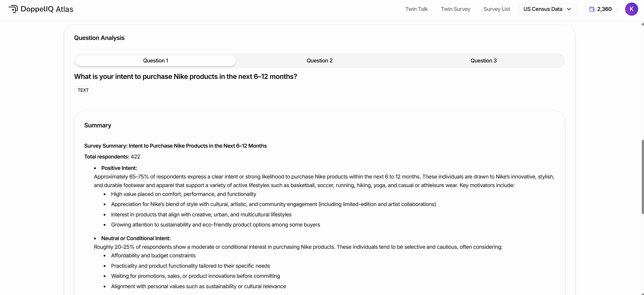Switch to the Question 3 tab
This screenshot has width=644, height=295.
483,61
